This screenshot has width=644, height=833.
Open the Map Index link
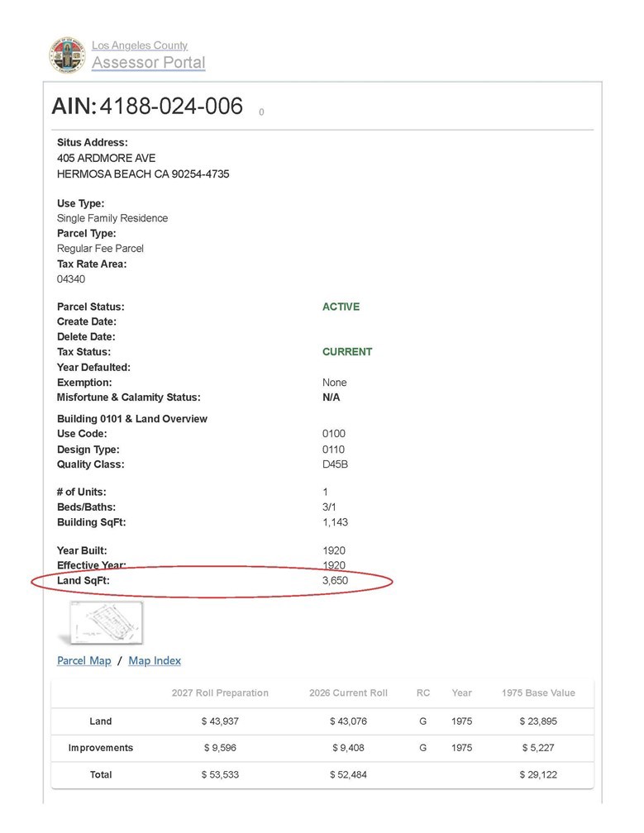(155, 660)
